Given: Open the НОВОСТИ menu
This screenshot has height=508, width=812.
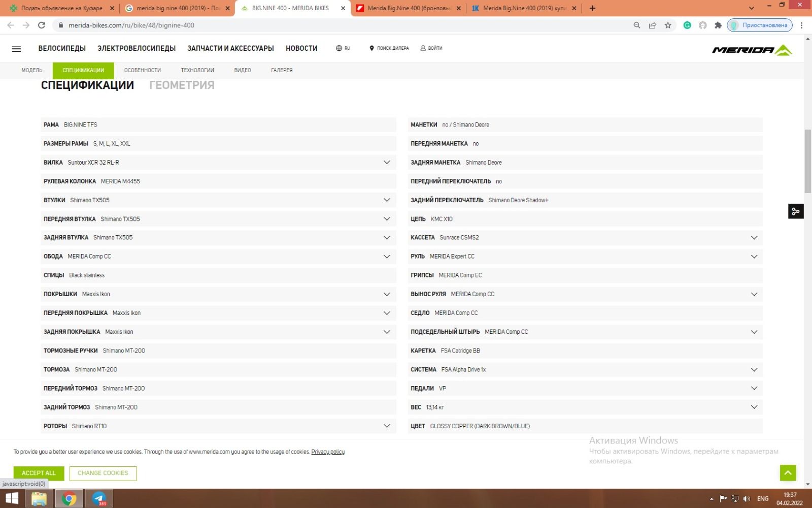Looking at the screenshot, I should click(x=301, y=48).
